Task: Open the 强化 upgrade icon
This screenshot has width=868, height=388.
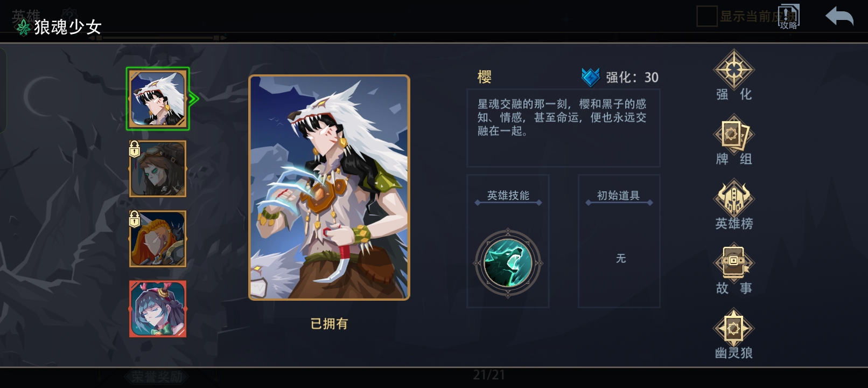Action: (x=733, y=70)
